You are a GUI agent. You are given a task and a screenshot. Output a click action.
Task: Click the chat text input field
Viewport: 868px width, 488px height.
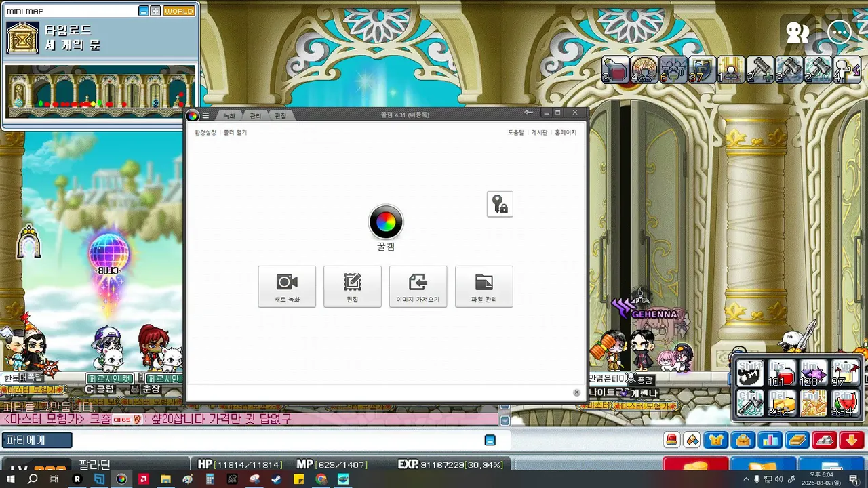coord(277,441)
